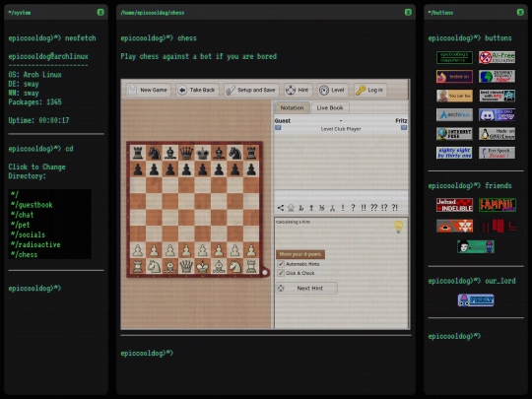Click the double question mark annotation
Screen dimensions: 532x399
coord(374,207)
